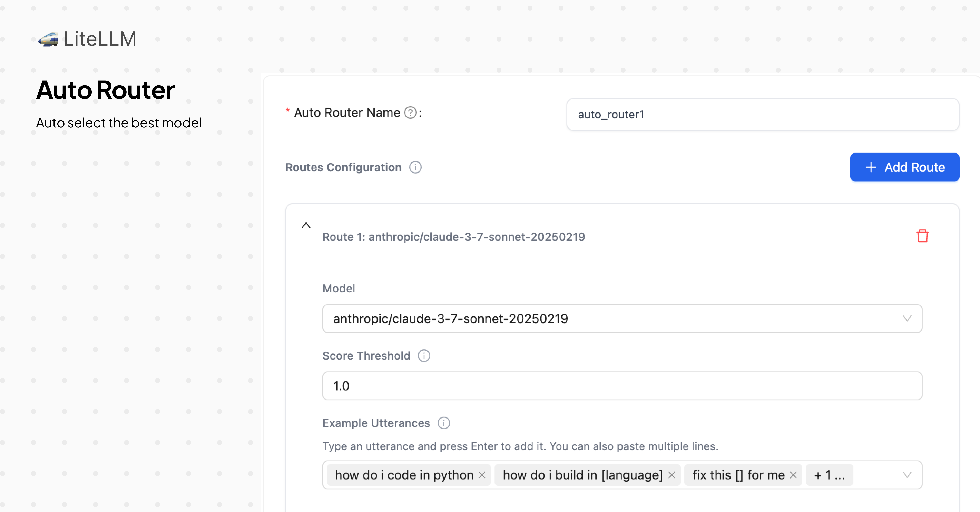Click the LiteLLM brand name text

point(100,39)
